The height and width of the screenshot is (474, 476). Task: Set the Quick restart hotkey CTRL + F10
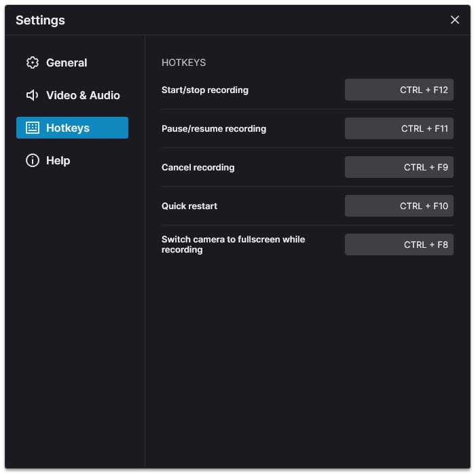[399, 206]
